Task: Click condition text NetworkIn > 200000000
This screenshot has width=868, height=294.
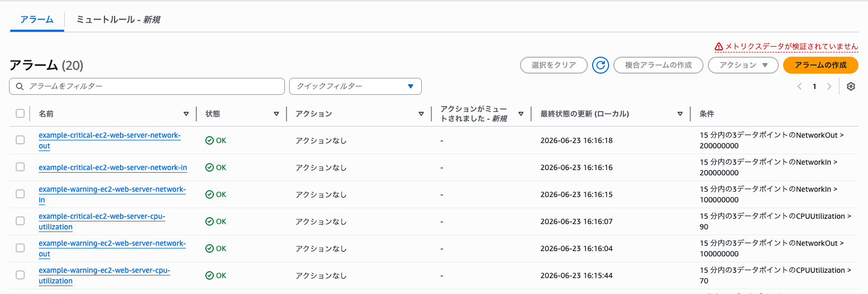Action: [768, 167]
